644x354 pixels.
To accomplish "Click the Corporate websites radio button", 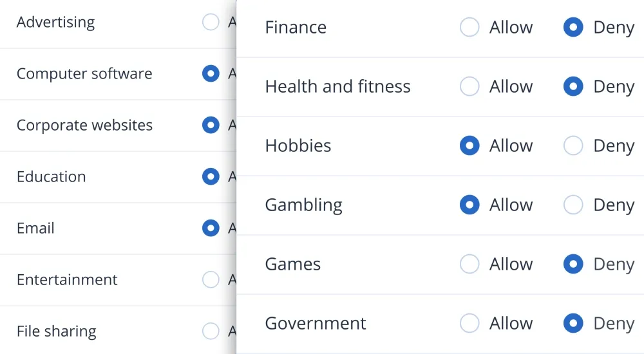I will 211,125.
